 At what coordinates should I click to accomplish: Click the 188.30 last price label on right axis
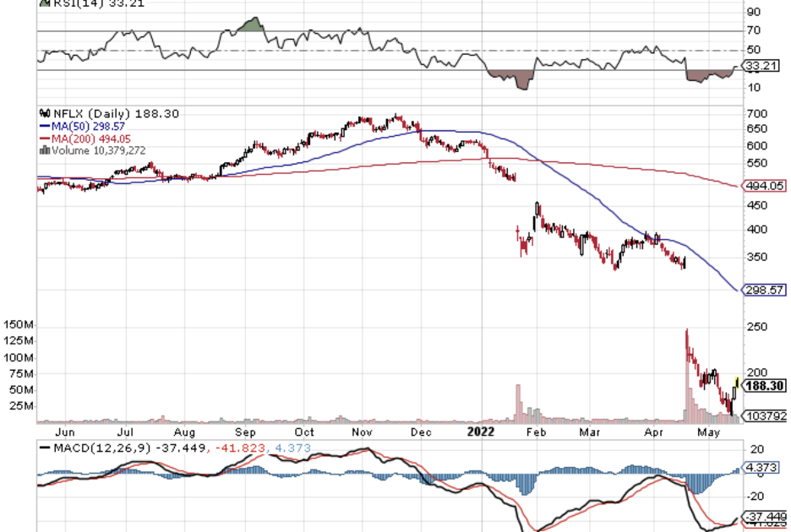tap(765, 387)
